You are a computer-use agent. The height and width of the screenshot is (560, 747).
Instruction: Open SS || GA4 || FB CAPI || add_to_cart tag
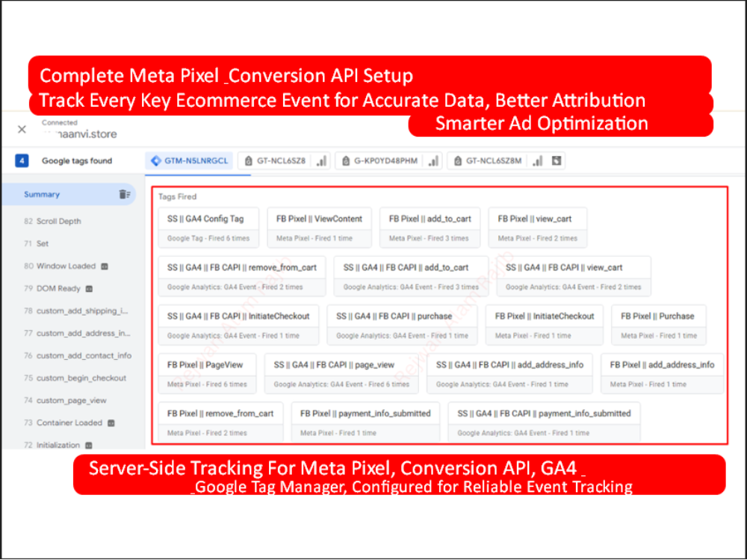tap(411, 276)
